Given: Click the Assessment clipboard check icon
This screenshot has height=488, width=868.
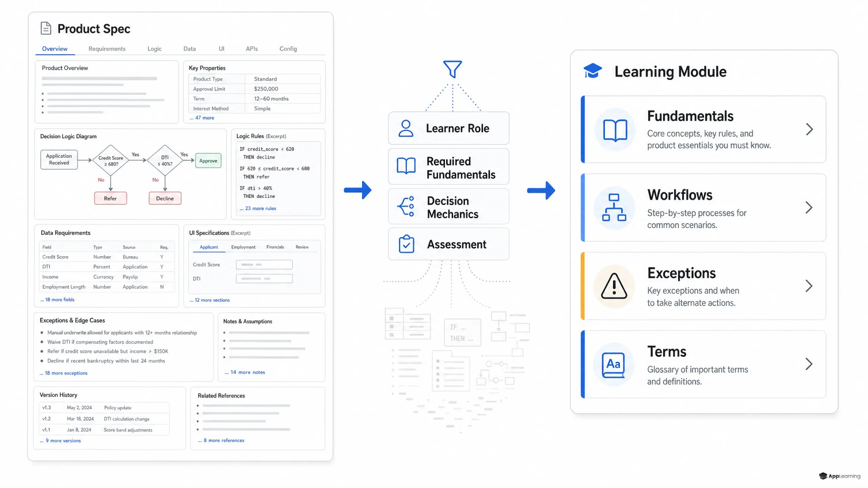Looking at the screenshot, I should (x=406, y=244).
